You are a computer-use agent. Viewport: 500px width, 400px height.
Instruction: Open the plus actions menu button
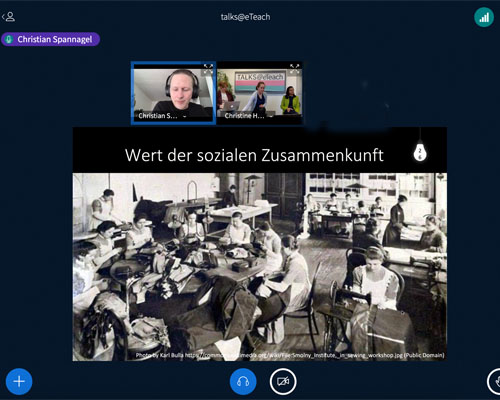click(x=19, y=381)
